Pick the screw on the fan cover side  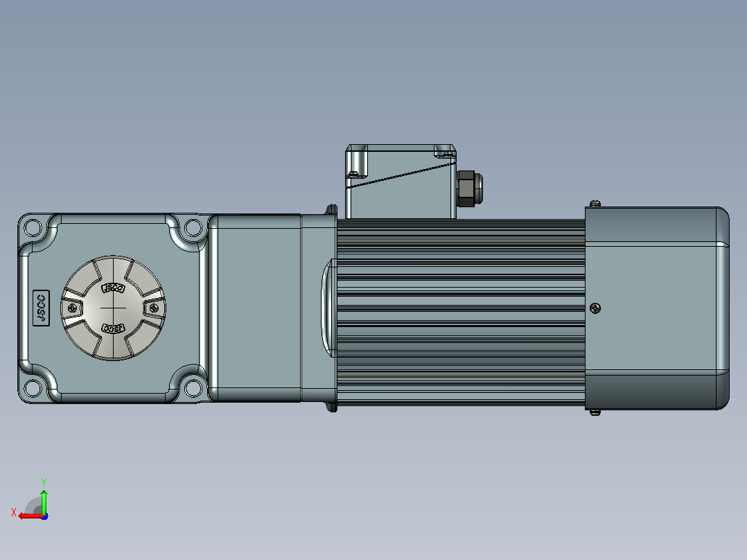point(595,308)
